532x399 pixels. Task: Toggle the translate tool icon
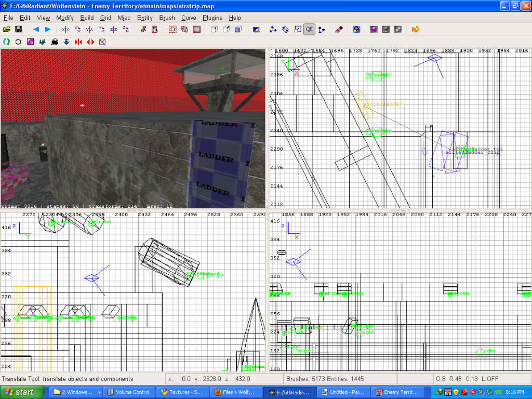click(273, 29)
